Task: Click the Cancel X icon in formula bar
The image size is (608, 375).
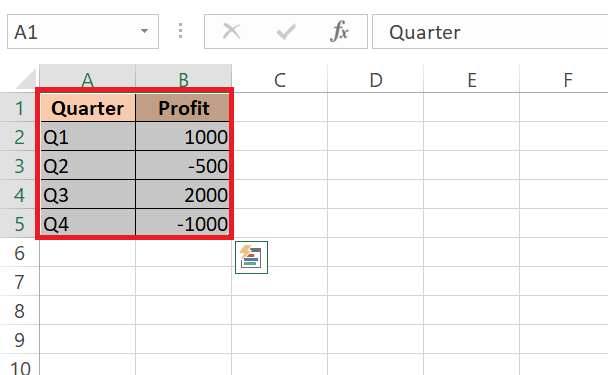Action: point(231,31)
